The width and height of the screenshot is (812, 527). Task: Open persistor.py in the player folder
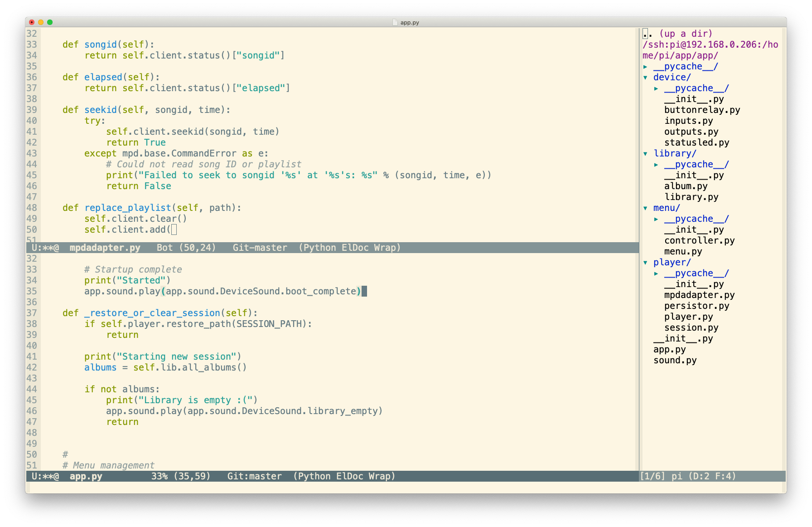[696, 306]
